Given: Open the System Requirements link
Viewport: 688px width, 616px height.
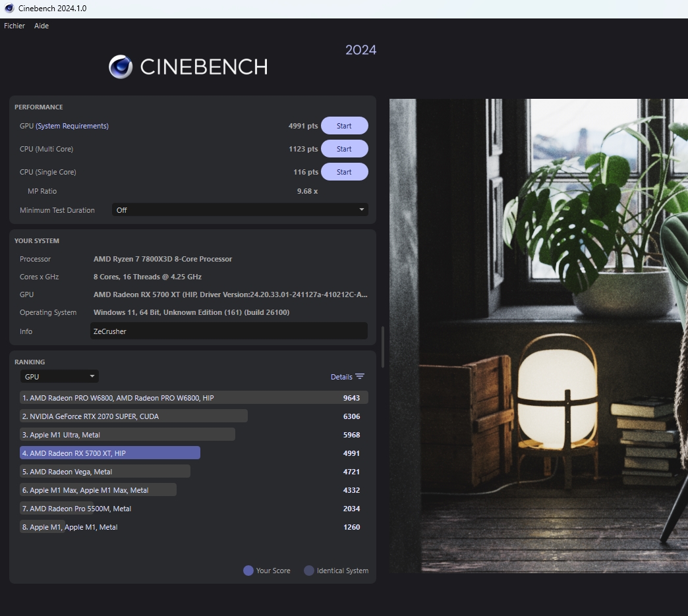Looking at the screenshot, I should pos(72,126).
